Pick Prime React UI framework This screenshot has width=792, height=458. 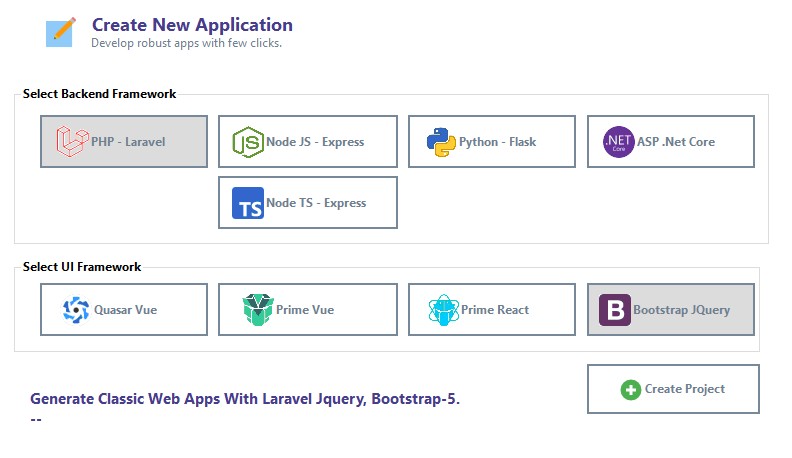click(491, 310)
